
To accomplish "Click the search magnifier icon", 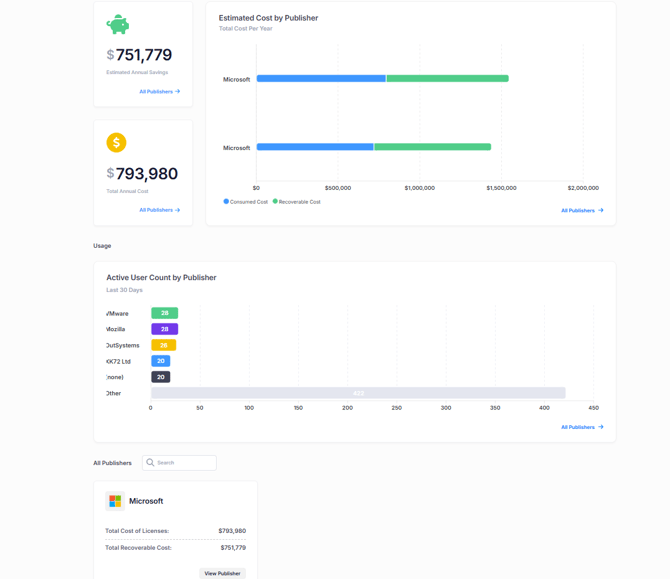I will point(150,462).
